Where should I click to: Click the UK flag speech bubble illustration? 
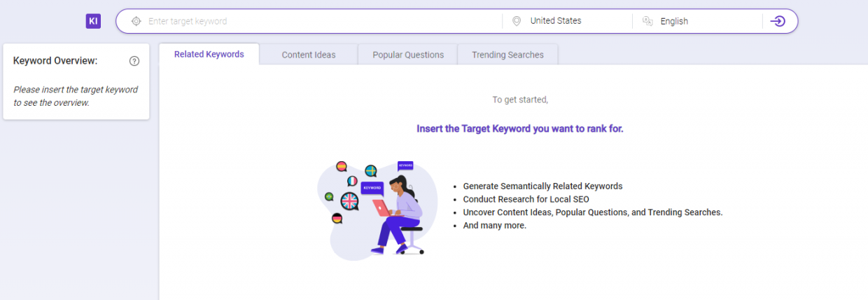point(349,201)
